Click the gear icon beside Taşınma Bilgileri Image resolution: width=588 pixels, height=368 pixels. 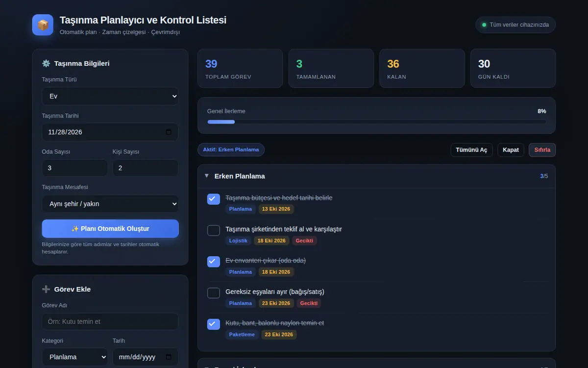click(46, 63)
